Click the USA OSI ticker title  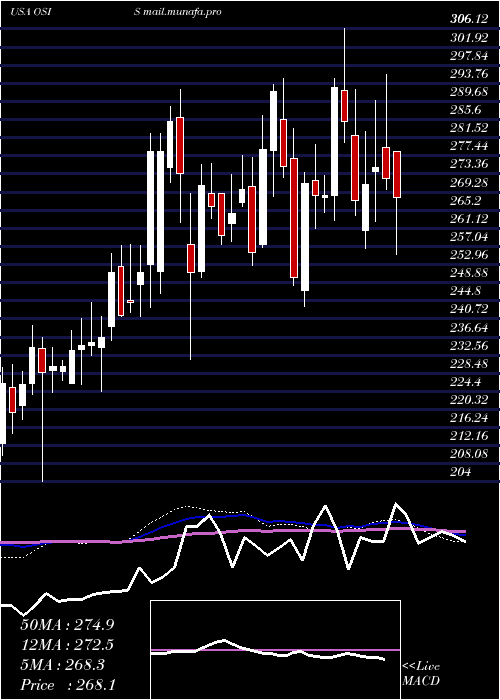click(x=31, y=12)
